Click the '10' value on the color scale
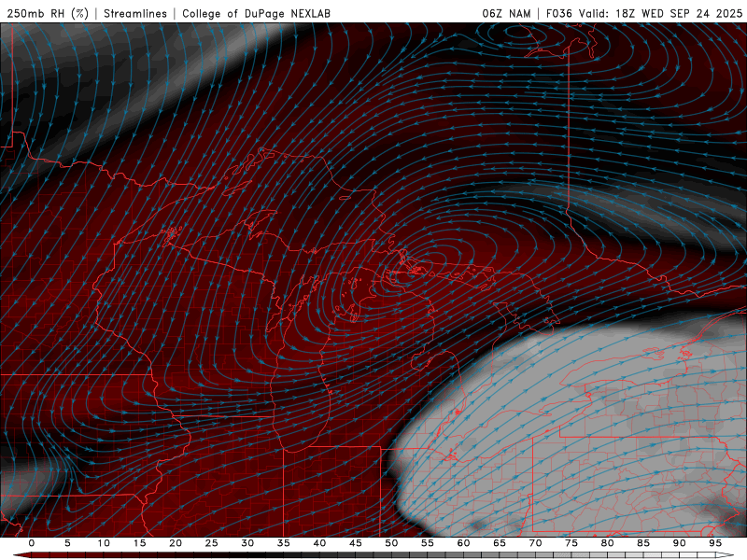 click(104, 543)
